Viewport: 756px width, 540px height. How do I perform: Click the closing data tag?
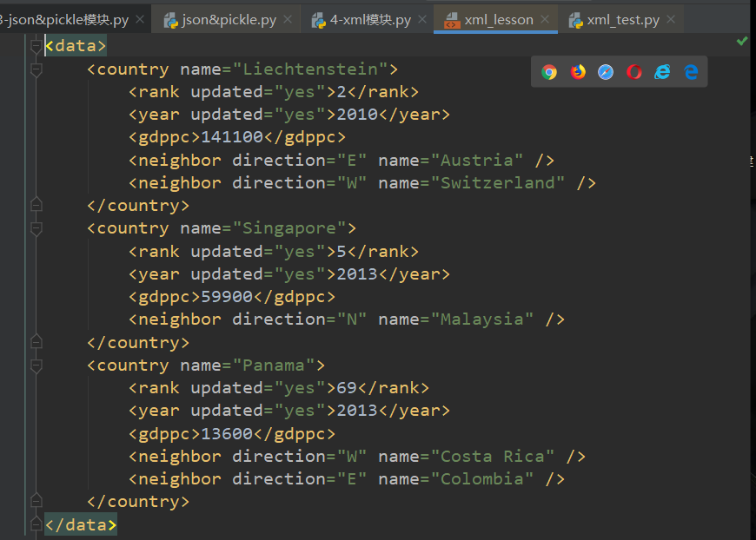pyautogui.click(x=81, y=524)
